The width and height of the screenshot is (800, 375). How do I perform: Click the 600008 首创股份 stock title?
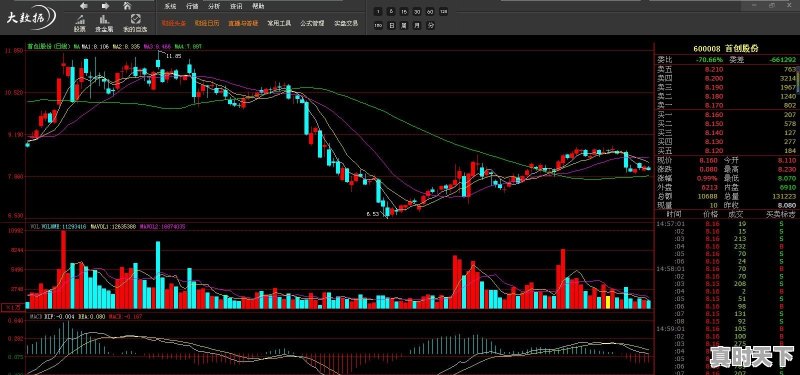(726, 49)
